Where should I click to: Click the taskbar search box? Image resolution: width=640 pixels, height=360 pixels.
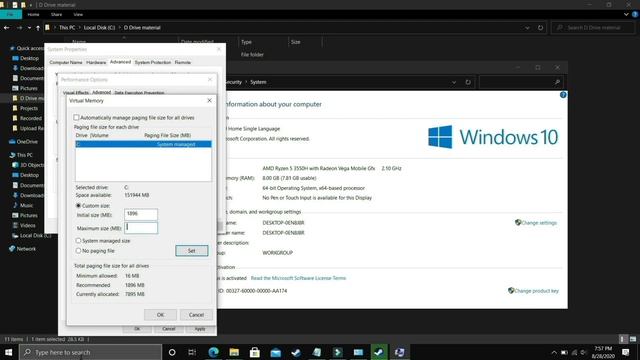90,352
